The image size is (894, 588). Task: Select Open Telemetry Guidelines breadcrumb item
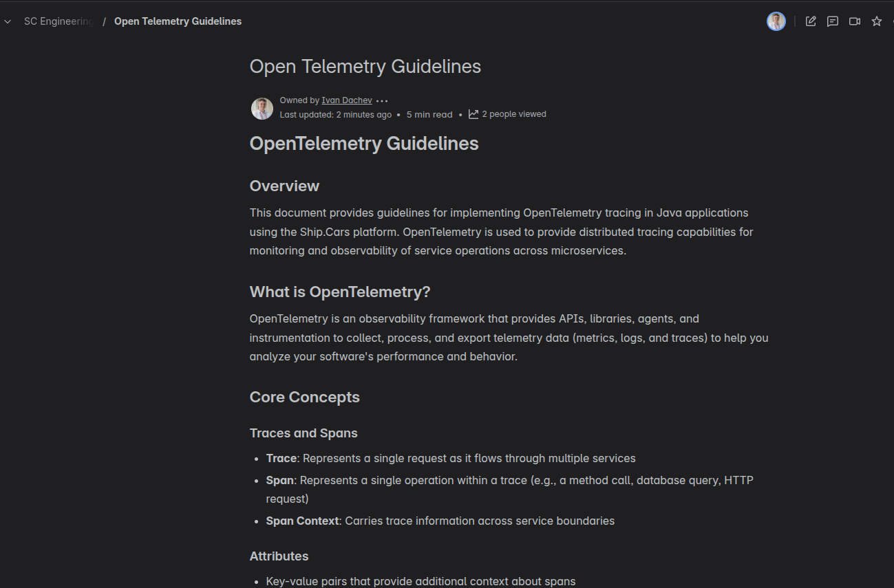pos(178,21)
